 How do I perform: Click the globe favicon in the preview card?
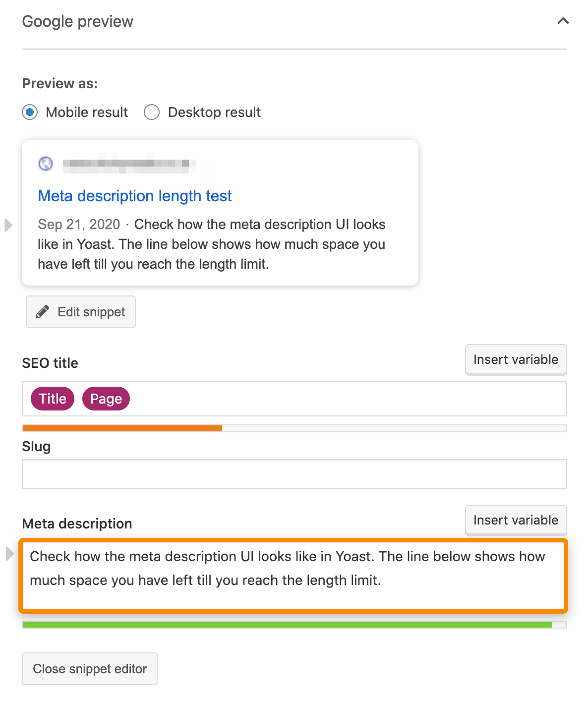(45, 164)
